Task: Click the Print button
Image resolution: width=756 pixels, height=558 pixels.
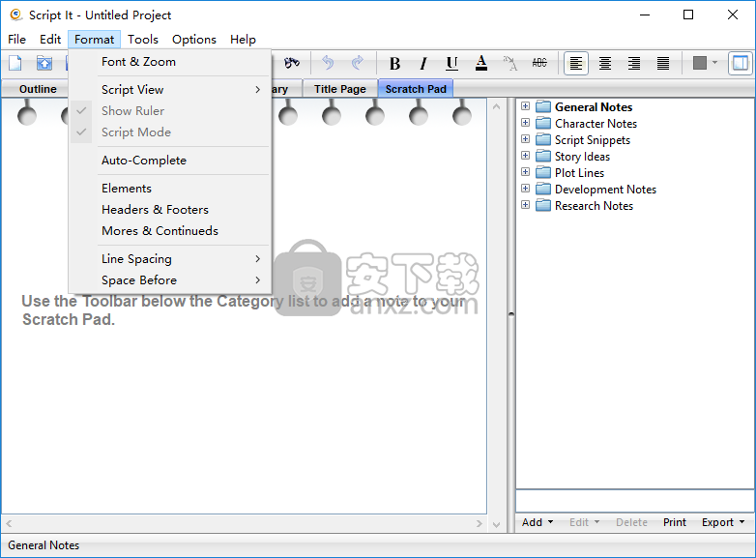Action: pos(675,522)
